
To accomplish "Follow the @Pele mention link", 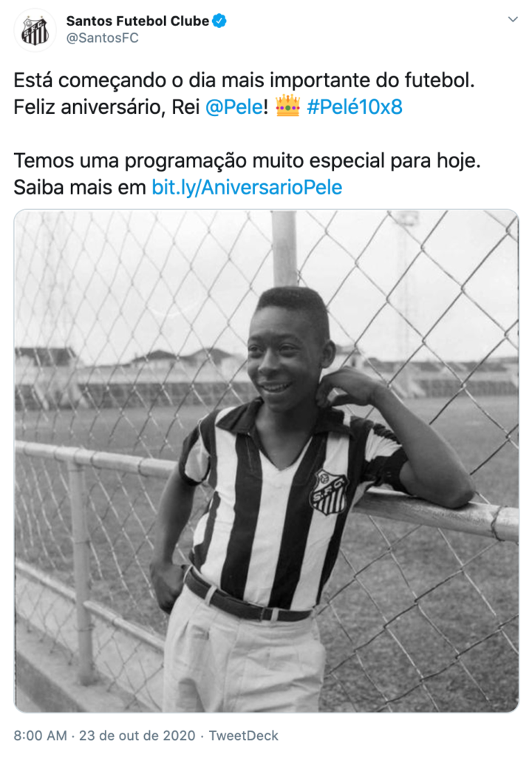I will click(234, 106).
